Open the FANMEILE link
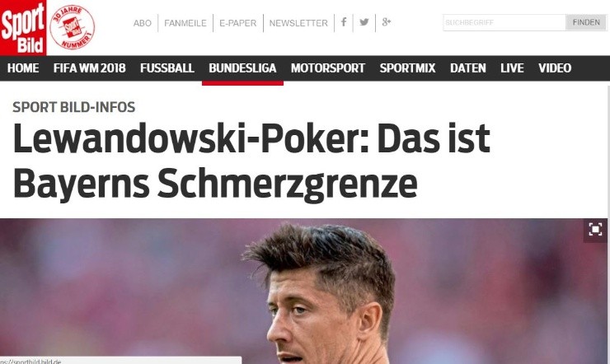Image resolution: width=610 pixels, height=364 pixels. [x=185, y=23]
